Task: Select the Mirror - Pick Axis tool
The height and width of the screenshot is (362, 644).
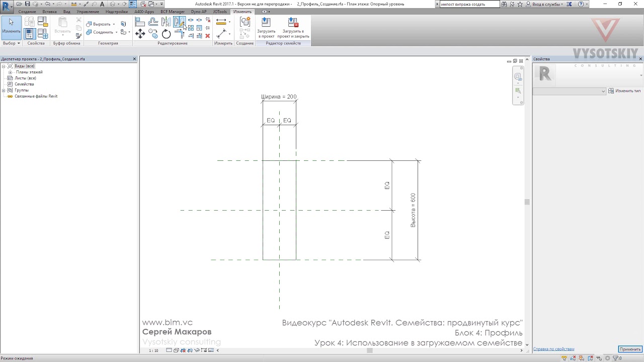Action: coord(166,22)
